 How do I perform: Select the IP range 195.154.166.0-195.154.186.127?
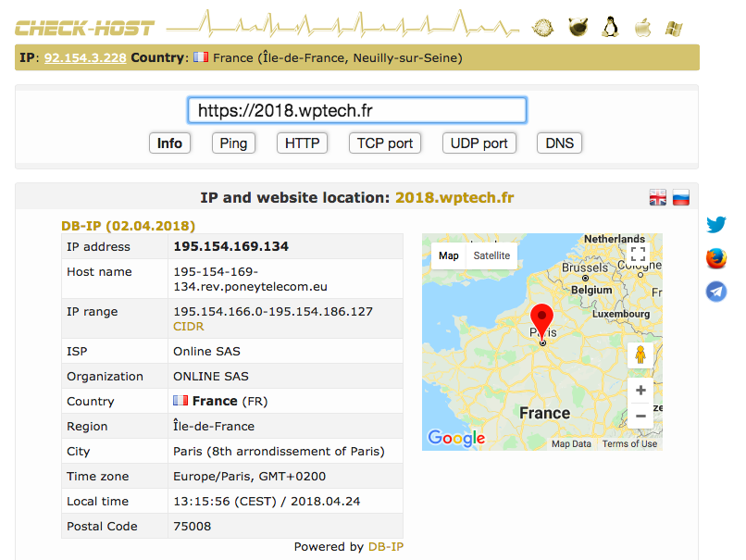(x=273, y=311)
